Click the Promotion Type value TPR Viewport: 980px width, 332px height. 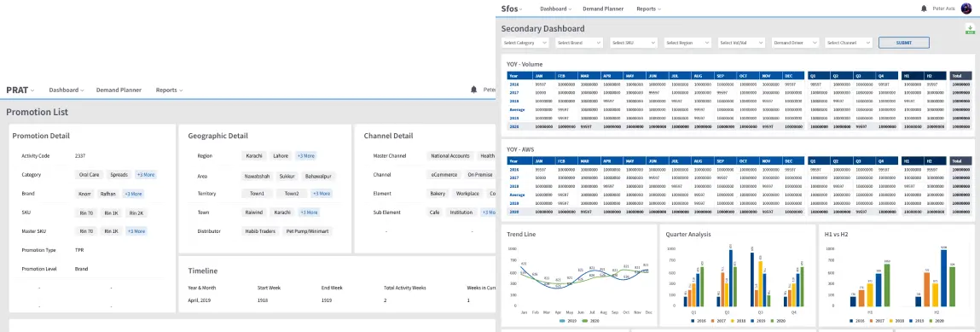[79, 250]
